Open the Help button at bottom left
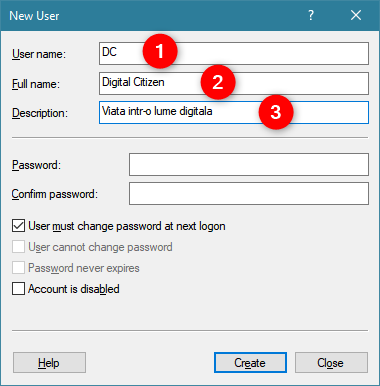The height and width of the screenshot is (386, 380). (x=49, y=362)
